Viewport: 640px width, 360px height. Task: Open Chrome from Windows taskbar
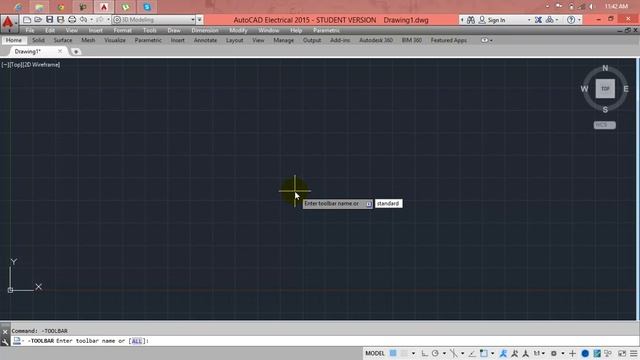point(61,7)
